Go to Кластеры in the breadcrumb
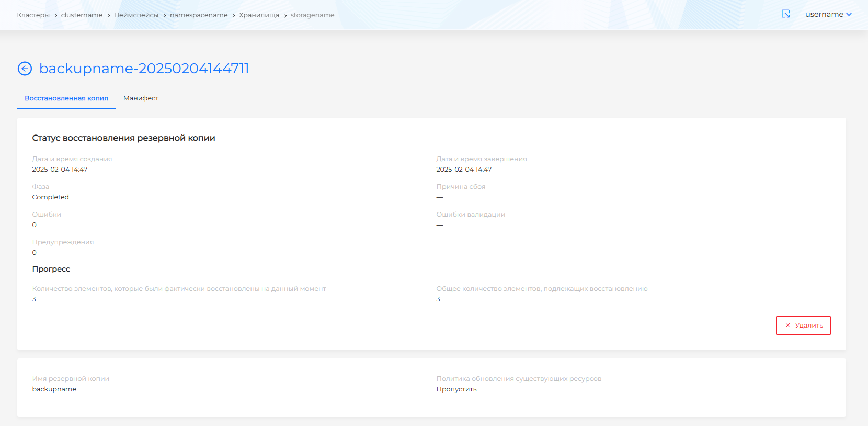Screen dimensions: 868x426 tap(33, 15)
